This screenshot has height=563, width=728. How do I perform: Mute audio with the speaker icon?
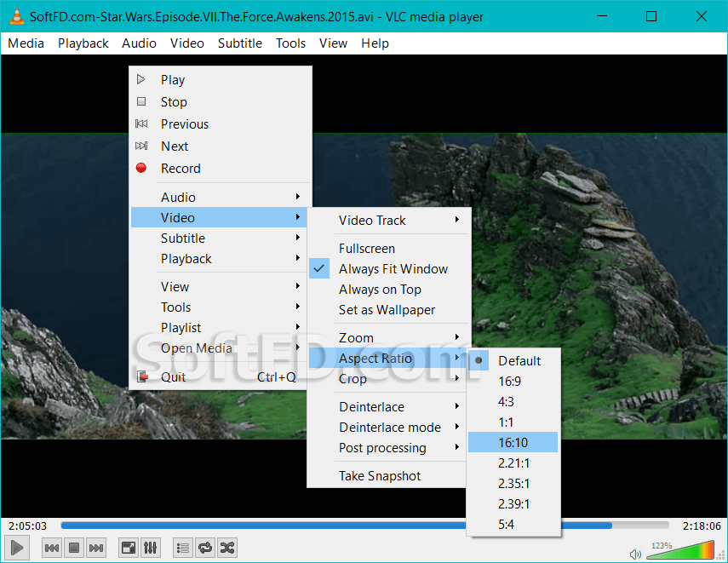coord(635,554)
